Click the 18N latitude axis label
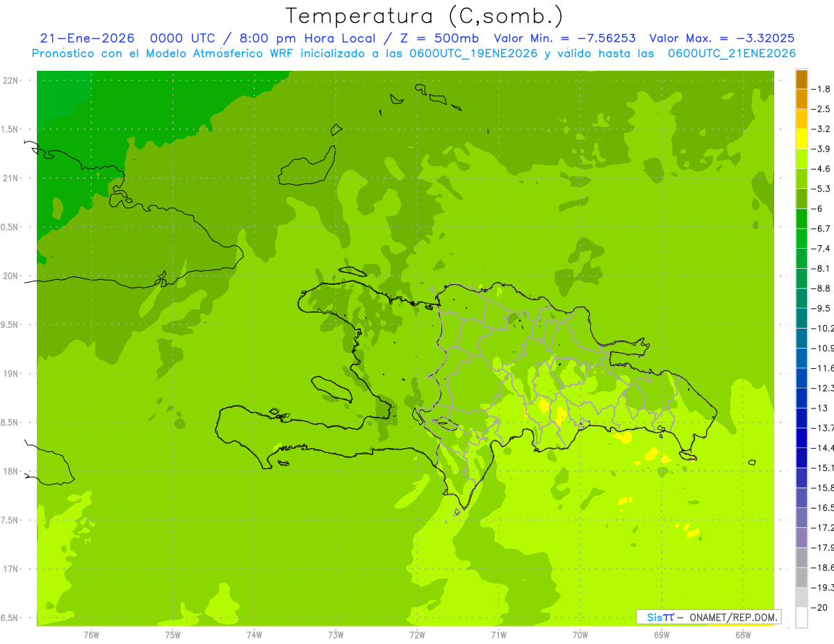 [11, 471]
